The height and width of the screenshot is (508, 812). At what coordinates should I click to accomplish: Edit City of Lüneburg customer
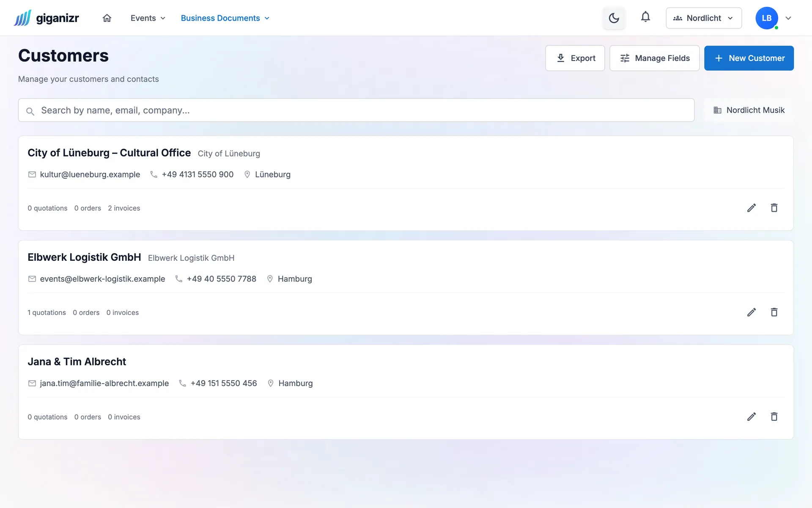tap(752, 208)
